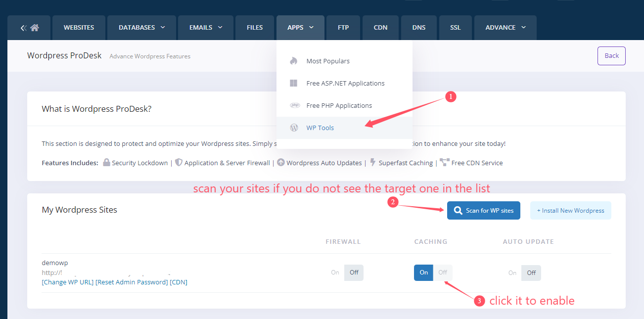This screenshot has width=644, height=319.
Task: Click the Security Lockdown padlock icon
Action: (x=106, y=162)
